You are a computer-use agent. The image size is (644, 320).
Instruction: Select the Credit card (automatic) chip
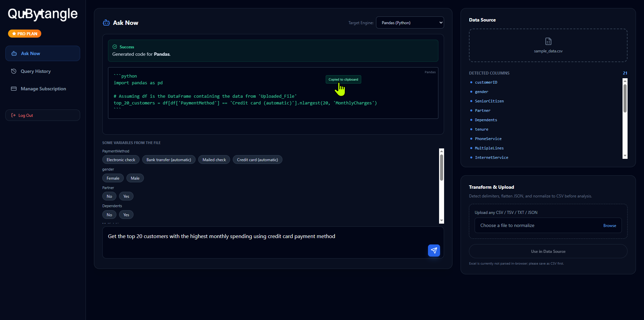point(257,159)
